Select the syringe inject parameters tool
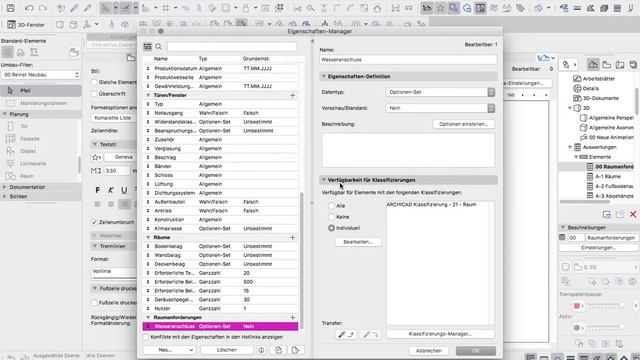 (87, 8)
